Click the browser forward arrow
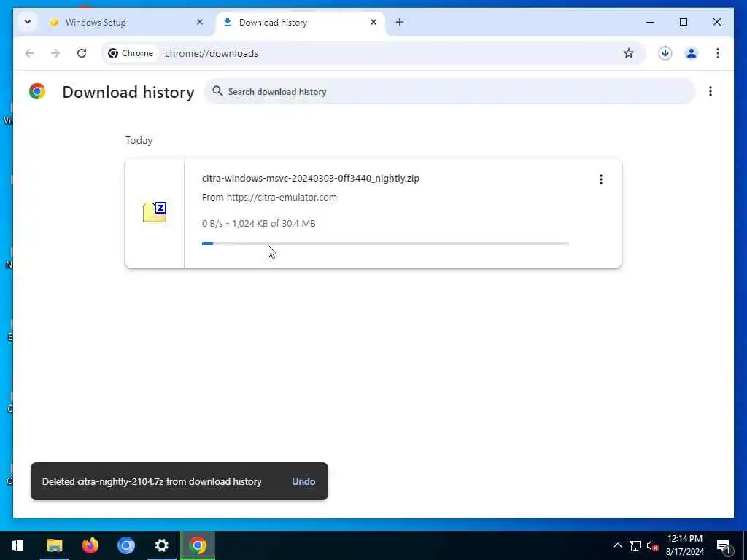The height and width of the screenshot is (560, 747). (55, 53)
